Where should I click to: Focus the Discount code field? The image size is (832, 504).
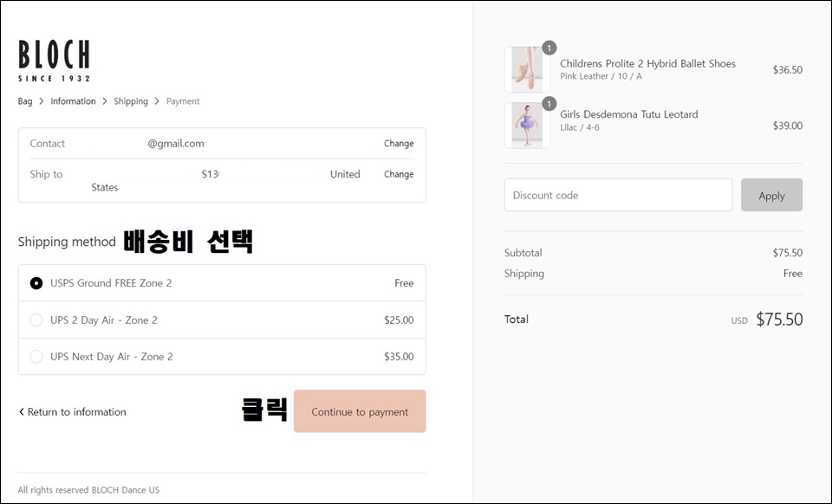click(x=618, y=195)
